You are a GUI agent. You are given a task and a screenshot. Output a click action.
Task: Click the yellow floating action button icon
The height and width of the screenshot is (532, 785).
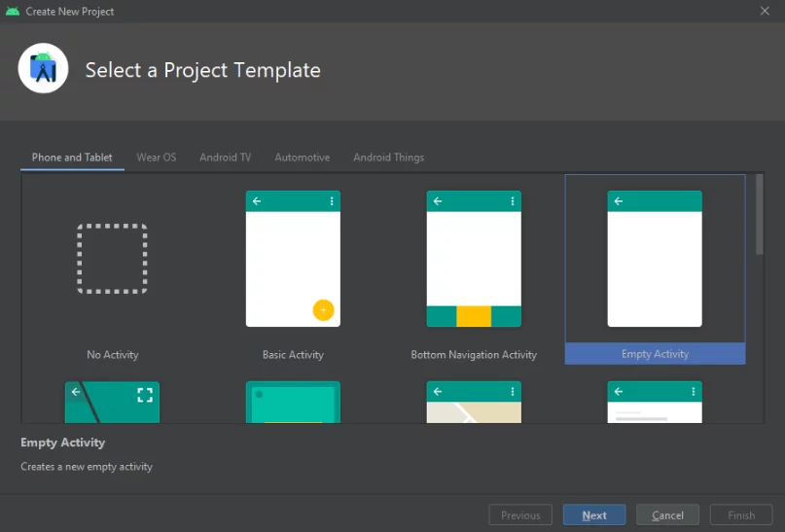point(323,310)
